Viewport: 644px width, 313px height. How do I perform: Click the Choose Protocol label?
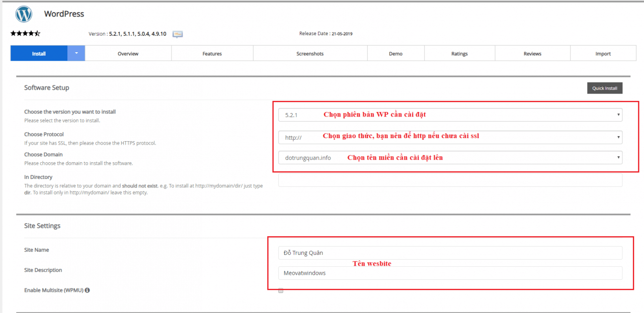tap(44, 134)
